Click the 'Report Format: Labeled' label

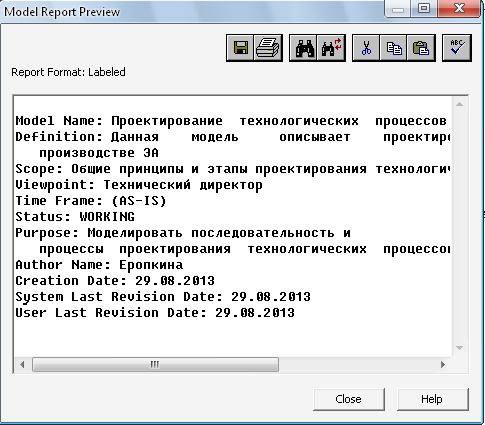point(68,72)
